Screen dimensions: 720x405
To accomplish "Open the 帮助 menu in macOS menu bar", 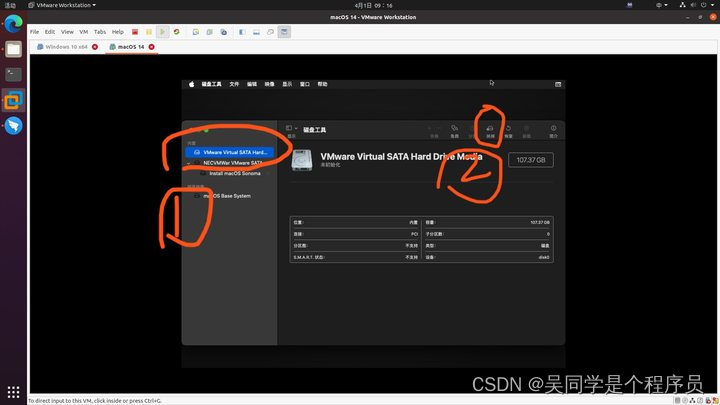I will [322, 84].
